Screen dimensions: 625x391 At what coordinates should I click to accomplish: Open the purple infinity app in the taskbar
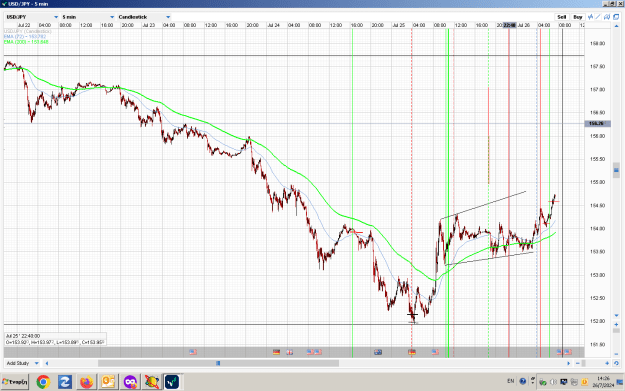click(130, 382)
